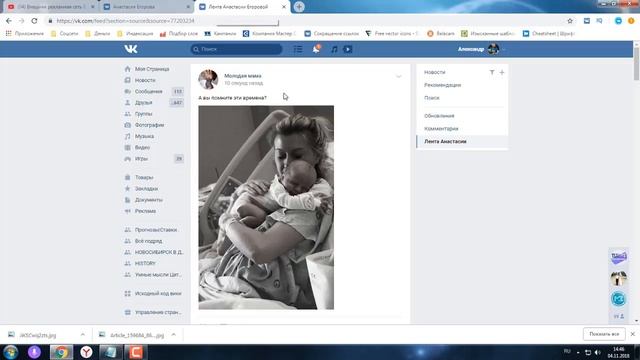Image resolution: width=640 pixels, height=360 pixels.
Task: Open the music note icon in header
Action: click(x=334, y=49)
